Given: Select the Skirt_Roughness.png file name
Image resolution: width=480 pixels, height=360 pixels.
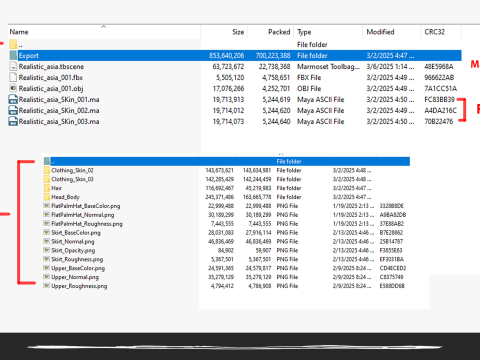Looking at the screenshot, I should (x=77, y=259).
